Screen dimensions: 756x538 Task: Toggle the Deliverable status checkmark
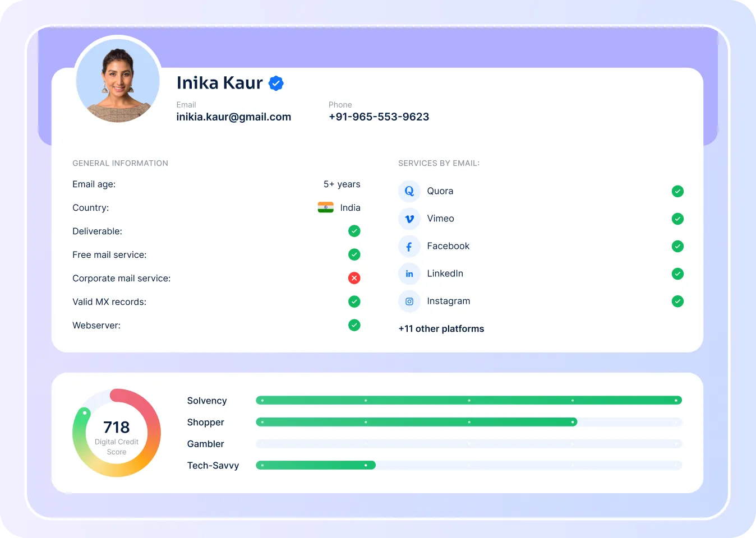point(354,231)
